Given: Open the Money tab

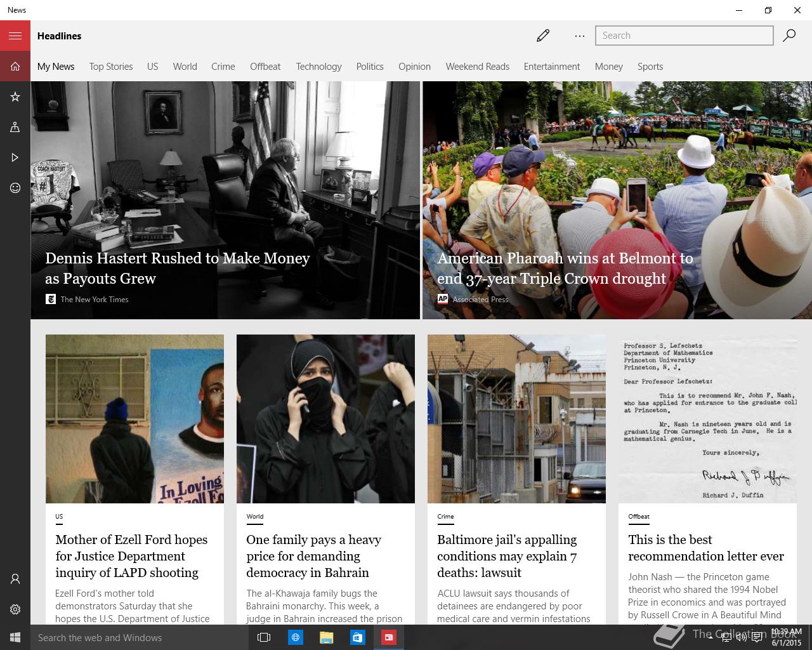Looking at the screenshot, I should point(609,66).
